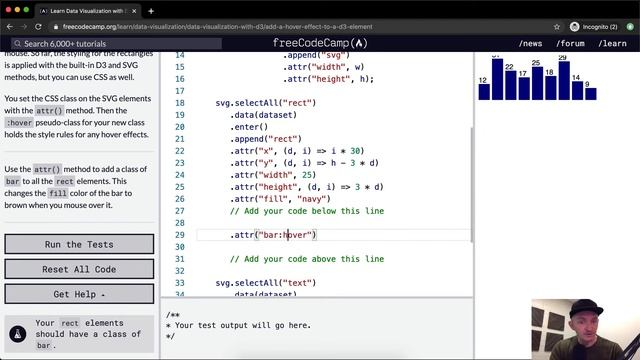
Task: Click the flask icon beside the rect test
Action: (x=18, y=334)
